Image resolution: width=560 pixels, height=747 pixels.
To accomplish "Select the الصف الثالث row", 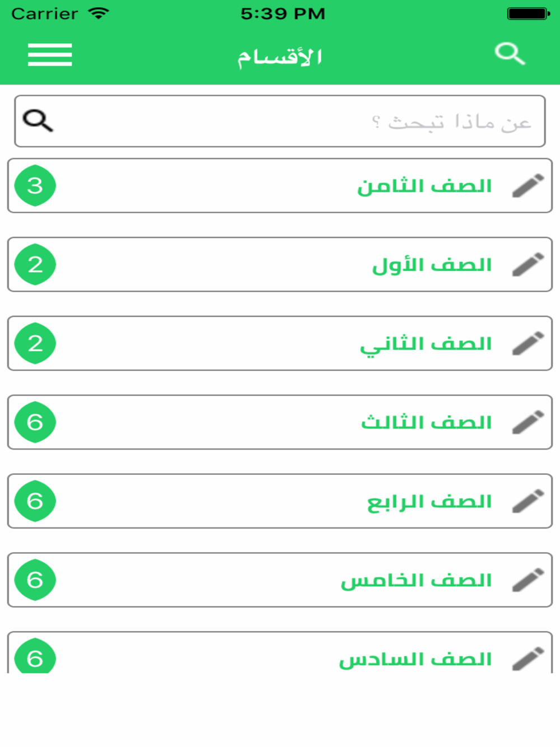I will pyautogui.click(x=280, y=422).
